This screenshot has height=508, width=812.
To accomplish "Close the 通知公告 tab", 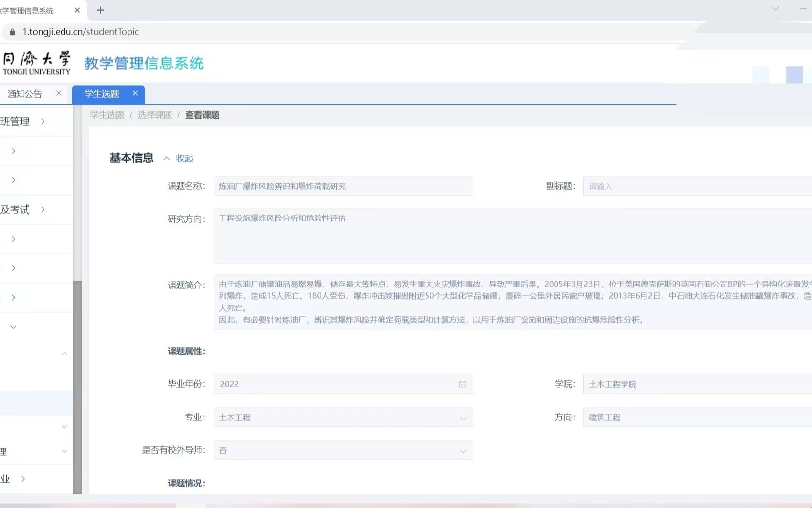I will tap(59, 93).
